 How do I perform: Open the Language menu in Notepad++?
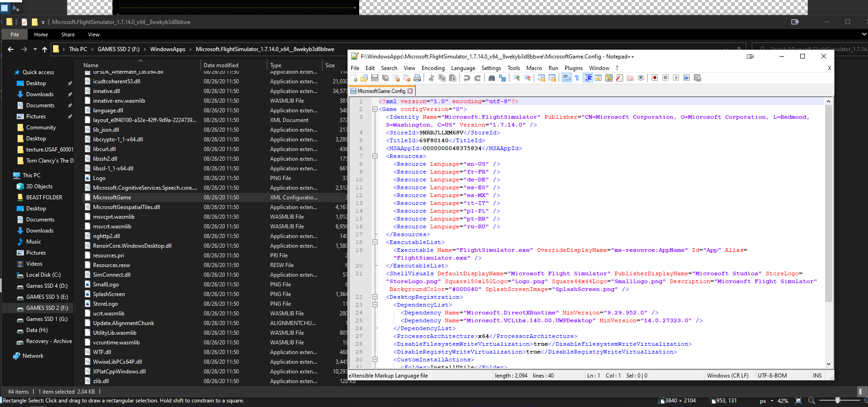pyautogui.click(x=463, y=68)
